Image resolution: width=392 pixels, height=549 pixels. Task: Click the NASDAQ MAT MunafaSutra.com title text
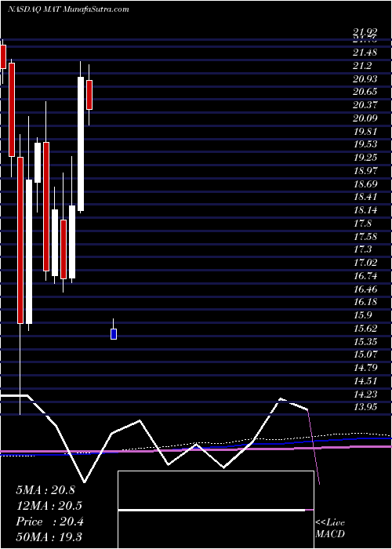pos(68,9)
